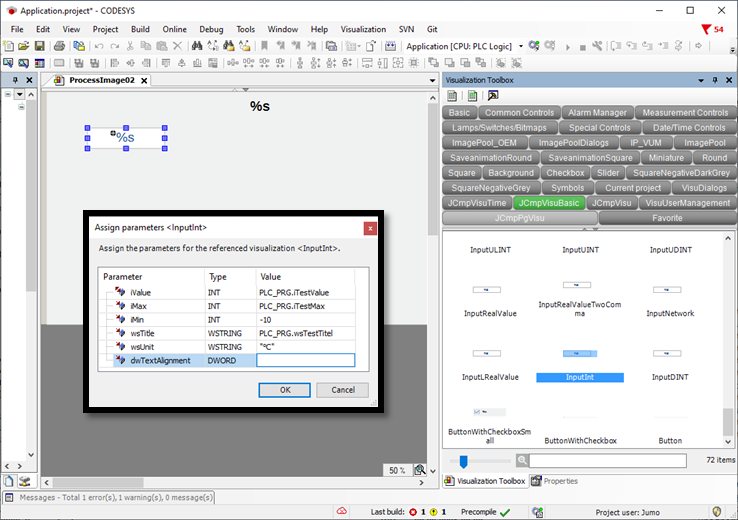Switch to the Properties tab
The width and height of the screenshot is (738, 520).
[x=555, y=481]
